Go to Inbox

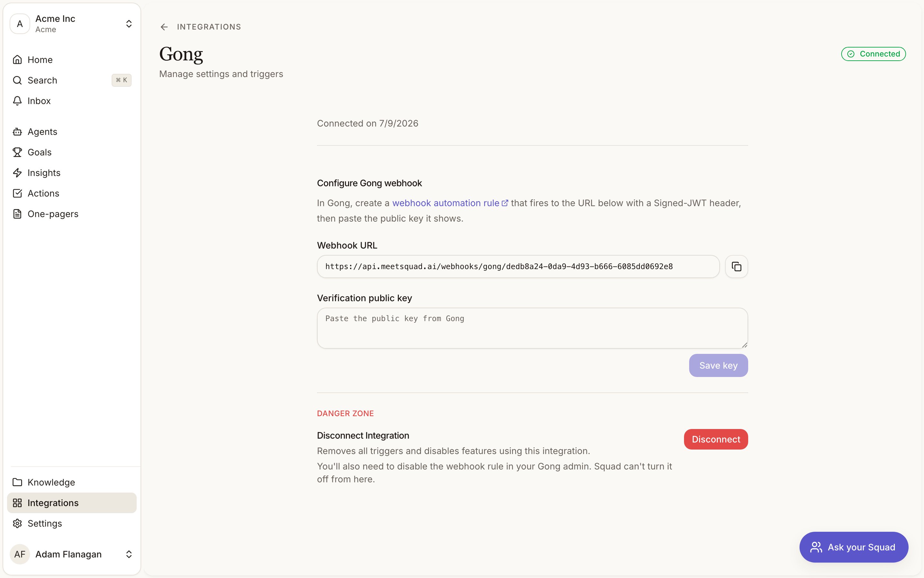click(x=72, y=101)
